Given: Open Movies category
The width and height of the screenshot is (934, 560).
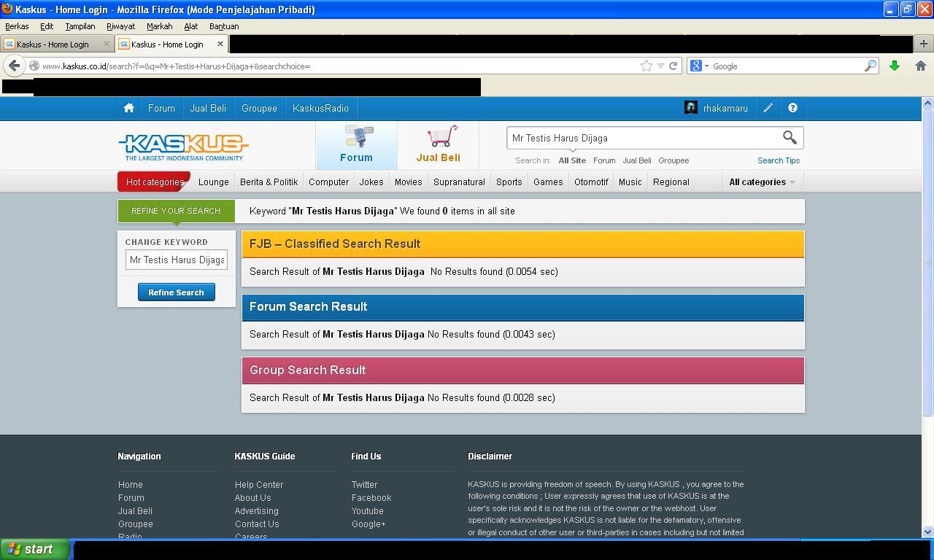Looking at the screenshot, I should (x=408, y=182).
